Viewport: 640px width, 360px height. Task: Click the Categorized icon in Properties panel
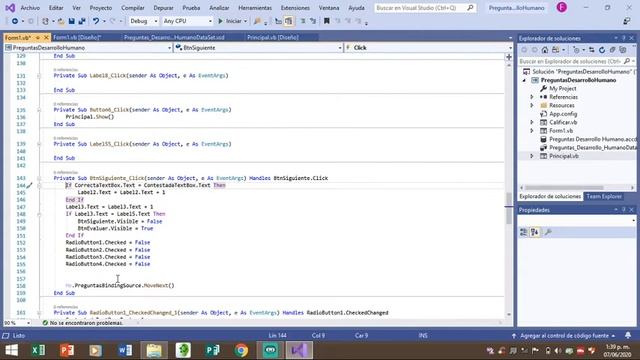[x=524, y=232]
